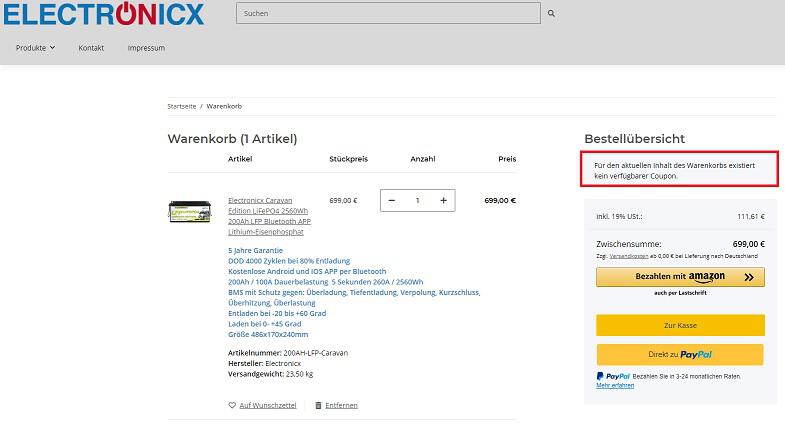Click the Größe 486x170x240mm text
This screenshot has height=426, width=785.
pyautogui.click(x=268, y=334)
